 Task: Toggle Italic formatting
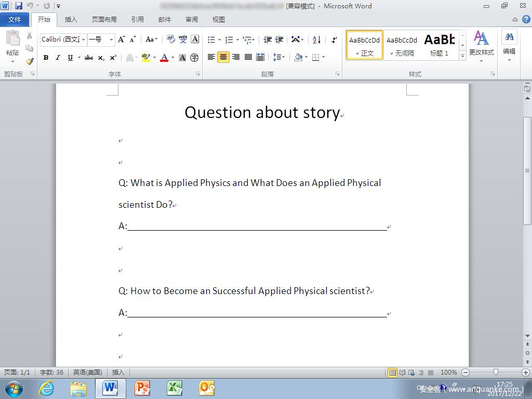point(58,58)
